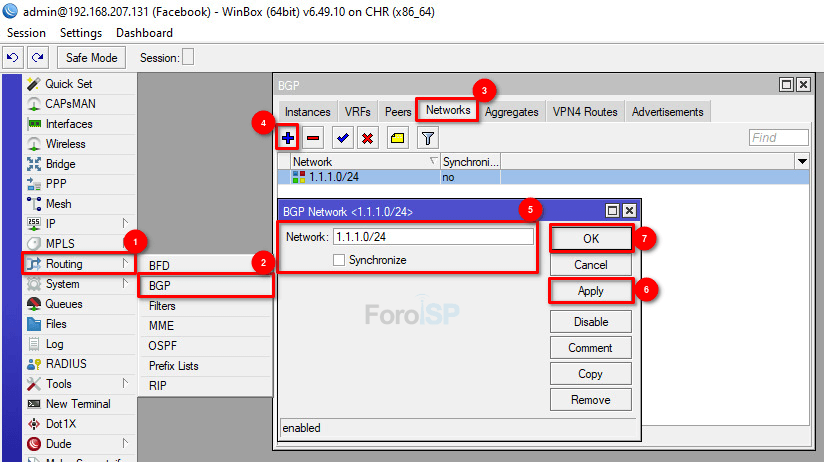Viewport: 824px width, 462px height.
Task: Expand the System submenu
Action: [125, 283]
